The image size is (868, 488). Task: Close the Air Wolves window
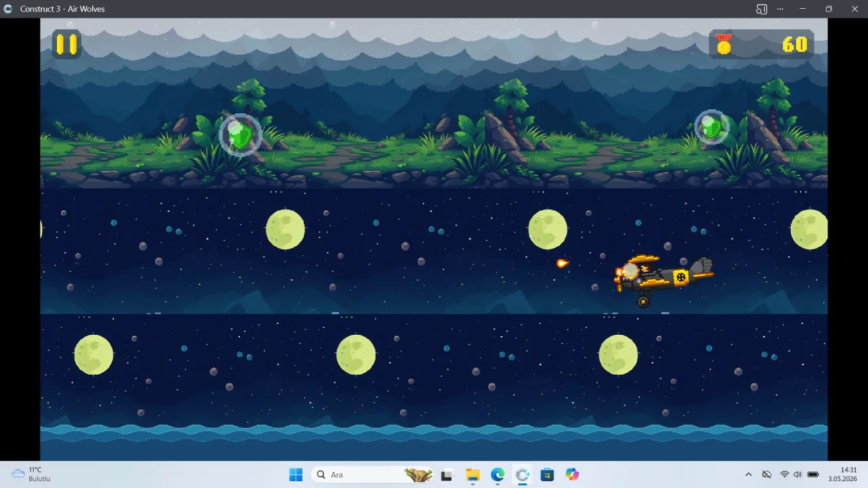pyautogui.click(x=854, y=9)
